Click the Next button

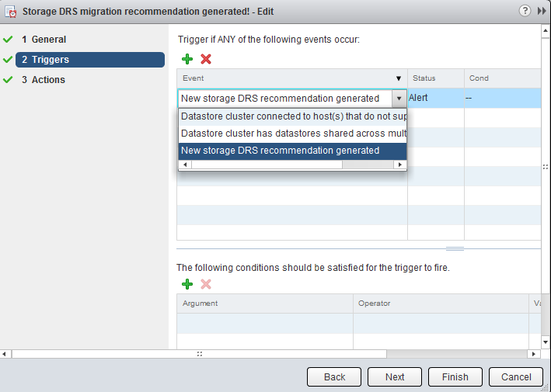(395, 376)
